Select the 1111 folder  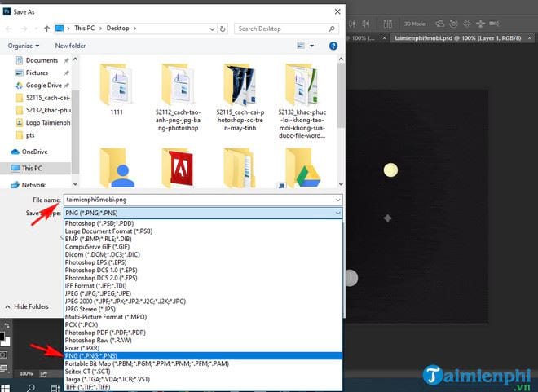[117, 90]
